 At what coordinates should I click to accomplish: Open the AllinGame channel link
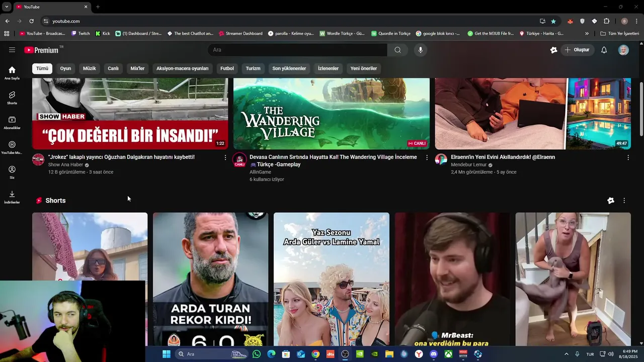260,172
